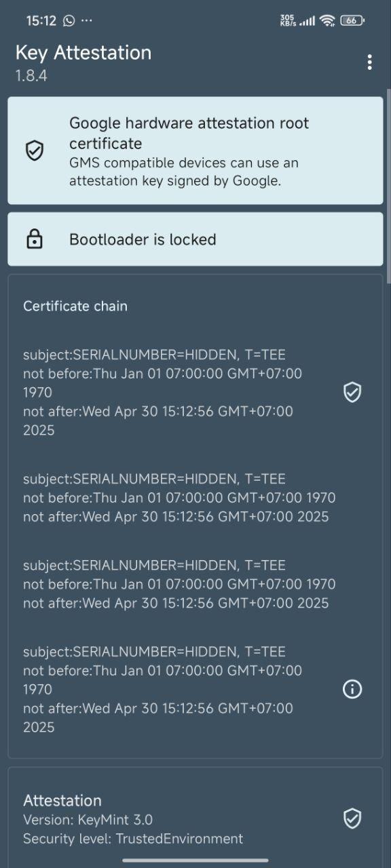Select the third certificate entry in the chain

tap(195, 584)
